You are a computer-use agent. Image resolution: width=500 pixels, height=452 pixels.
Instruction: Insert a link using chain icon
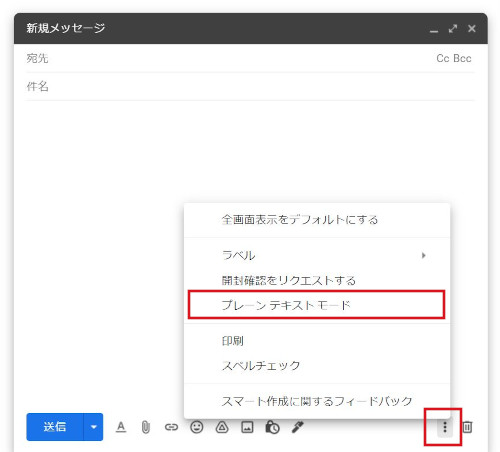[x=171, y=427]
